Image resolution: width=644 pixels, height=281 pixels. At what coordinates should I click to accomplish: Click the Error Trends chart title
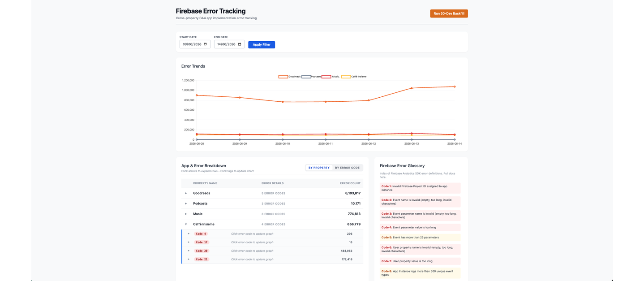point(193,66)
